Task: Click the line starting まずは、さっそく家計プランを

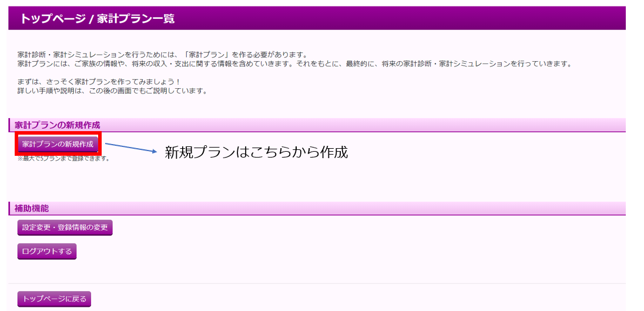Action: click(x=99, y=82)
